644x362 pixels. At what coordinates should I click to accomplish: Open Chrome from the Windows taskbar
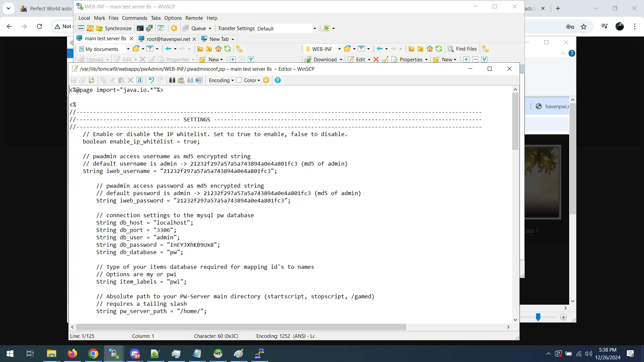(93, 354)
